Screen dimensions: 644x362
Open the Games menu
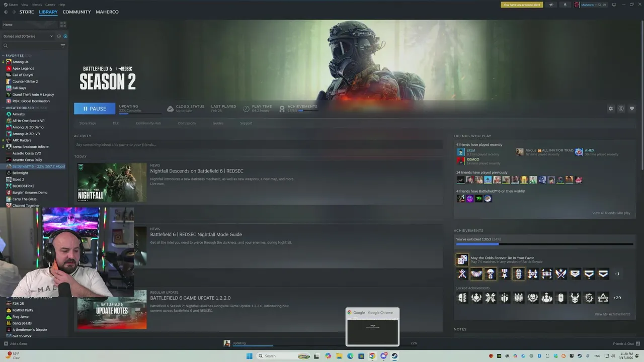click(50, 5)
